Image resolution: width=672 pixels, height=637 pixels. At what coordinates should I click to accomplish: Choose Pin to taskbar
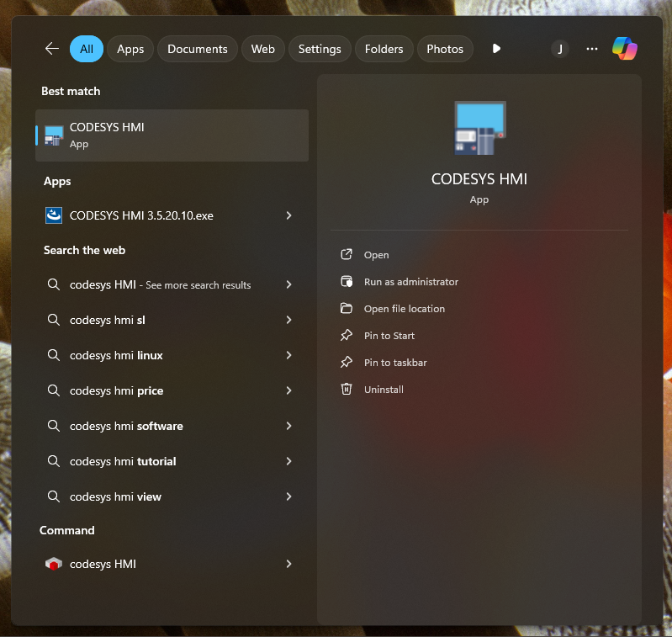click(x=395, y=363)
